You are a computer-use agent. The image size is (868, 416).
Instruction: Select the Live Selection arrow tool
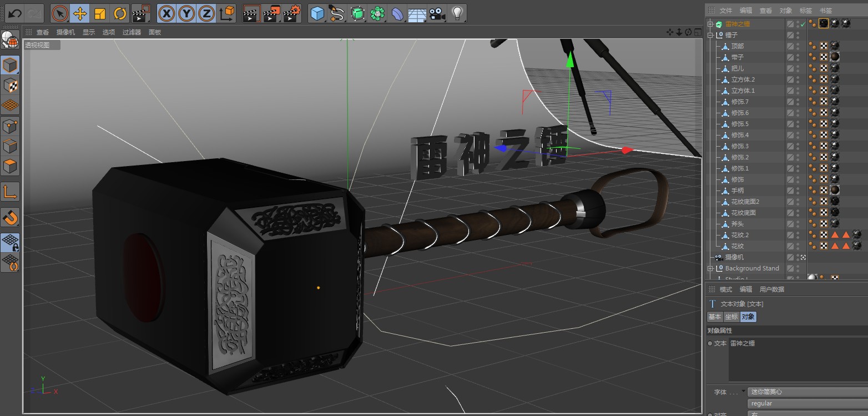click(x=60, y=13)
